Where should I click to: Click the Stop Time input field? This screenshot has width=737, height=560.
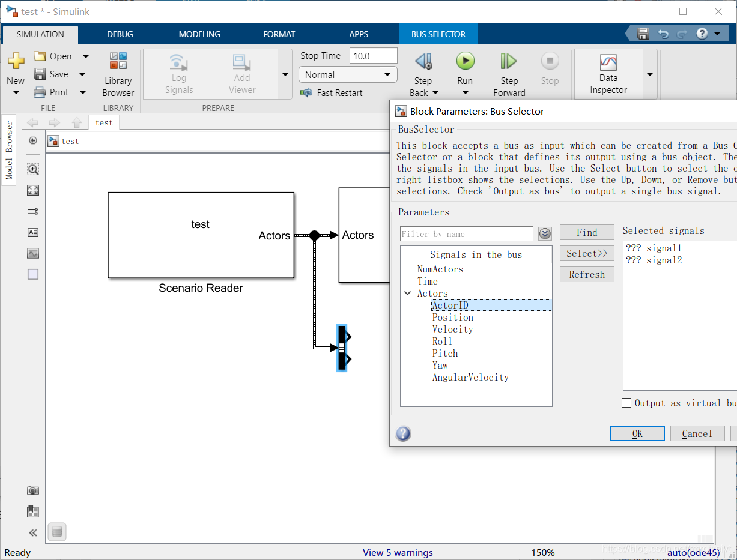373,56
